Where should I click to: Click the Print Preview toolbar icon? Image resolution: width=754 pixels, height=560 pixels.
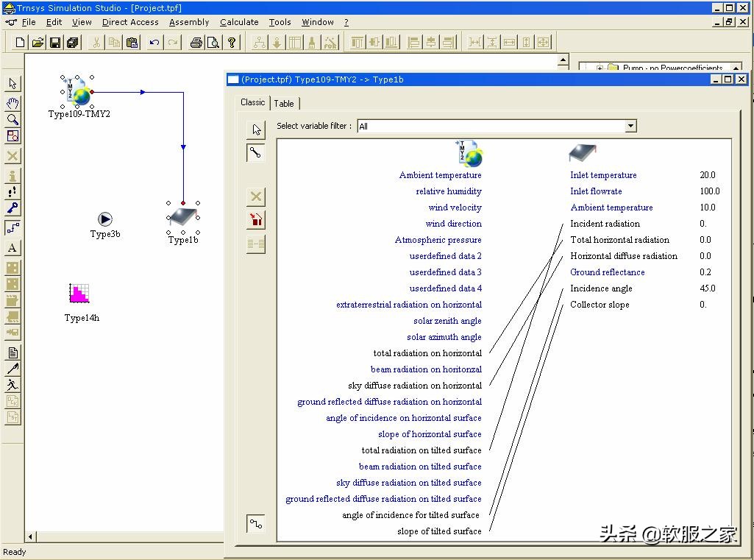tap(213, 43)
